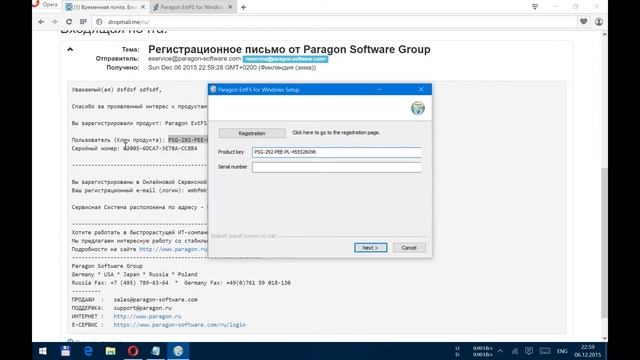
Task: Open the Speed Dial grid
Action: coord(83,22)
